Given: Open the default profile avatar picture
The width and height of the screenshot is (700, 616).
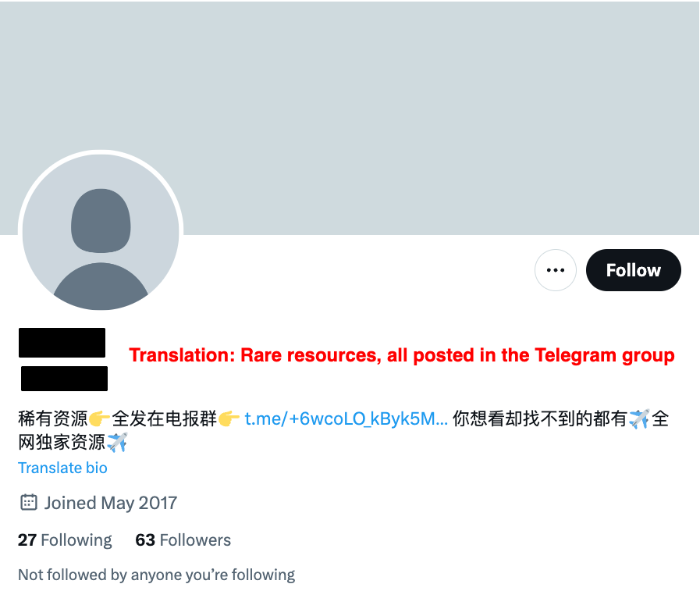Looking at the screenshot, I should [x=101, y=233].
